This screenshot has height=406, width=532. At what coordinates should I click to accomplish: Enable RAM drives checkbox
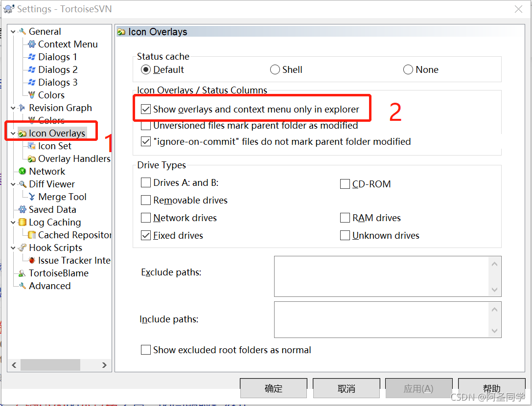tap(345, 218)
